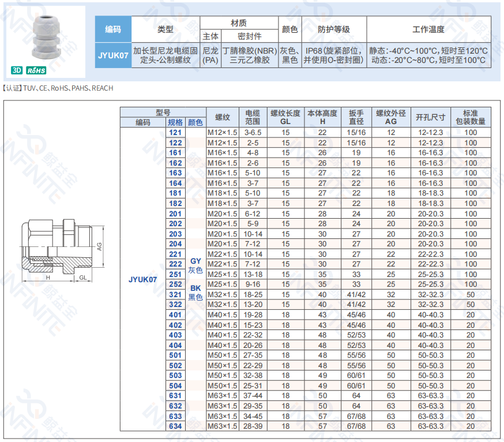Viewport: 504px width, 442px height.
Task: Click thread M50×1.5 in row 502
Action: pyautogui.click(x=223, y=366)
